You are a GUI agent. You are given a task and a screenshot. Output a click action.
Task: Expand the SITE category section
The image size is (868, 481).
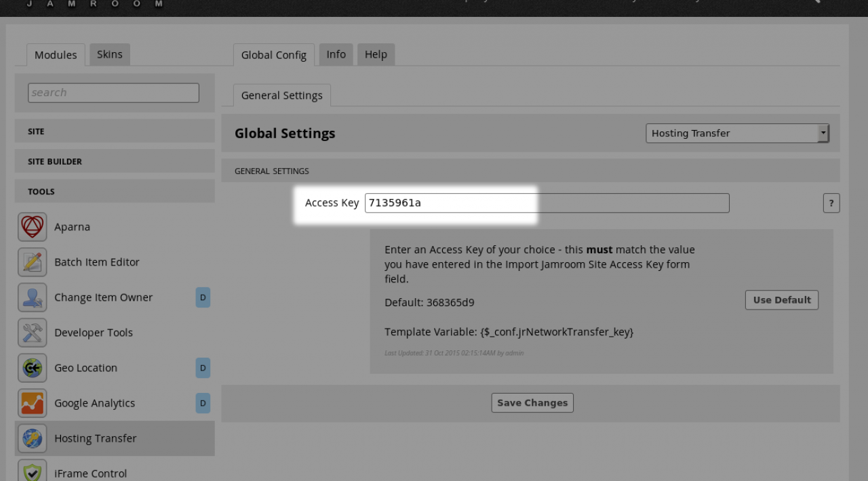[x=115, y=131]
